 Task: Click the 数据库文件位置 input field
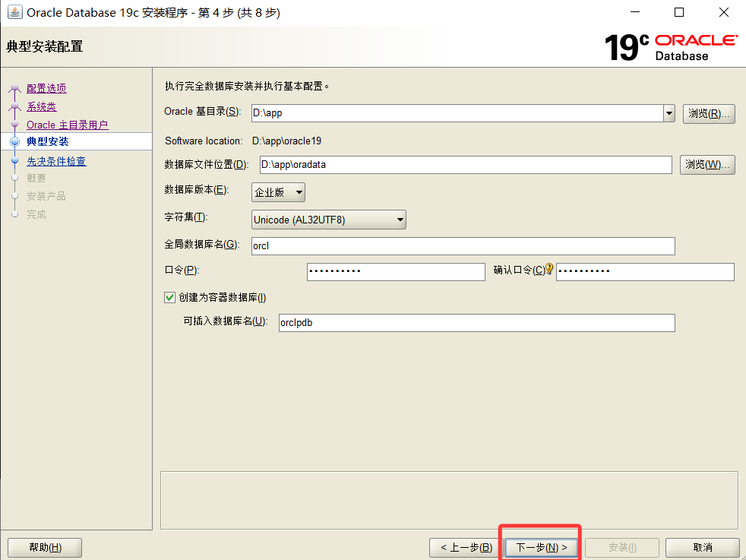tap(466, 165)
